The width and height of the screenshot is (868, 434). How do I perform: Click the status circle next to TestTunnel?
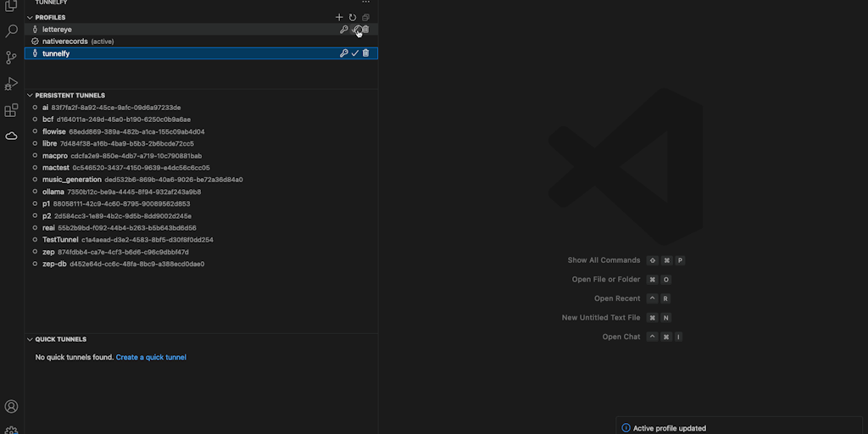(x=36, y=240)
